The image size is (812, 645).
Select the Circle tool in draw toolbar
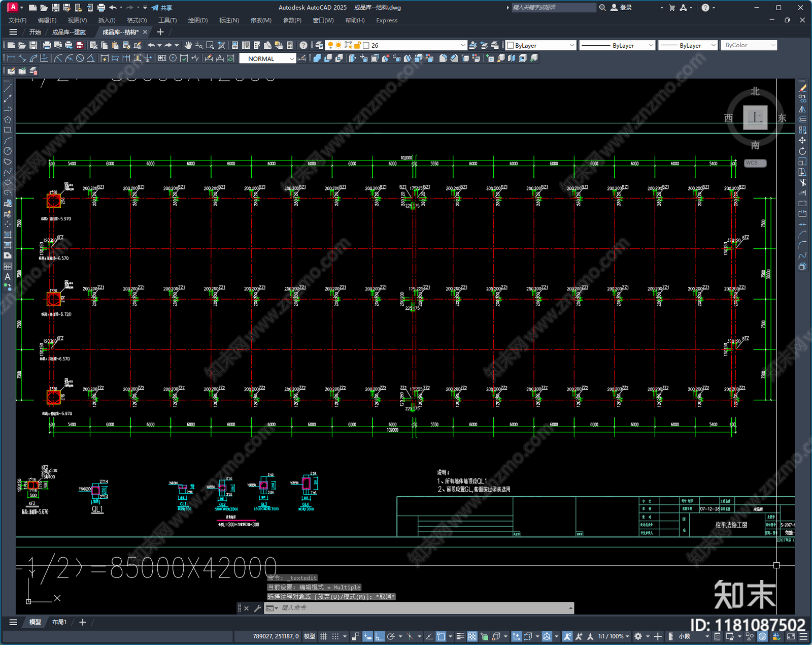pyautogui.click(x=8, y=151)
